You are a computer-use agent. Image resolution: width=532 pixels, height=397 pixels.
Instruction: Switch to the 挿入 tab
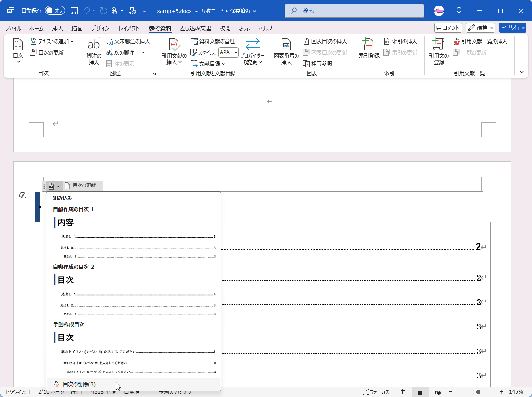(x=57, y=28)
